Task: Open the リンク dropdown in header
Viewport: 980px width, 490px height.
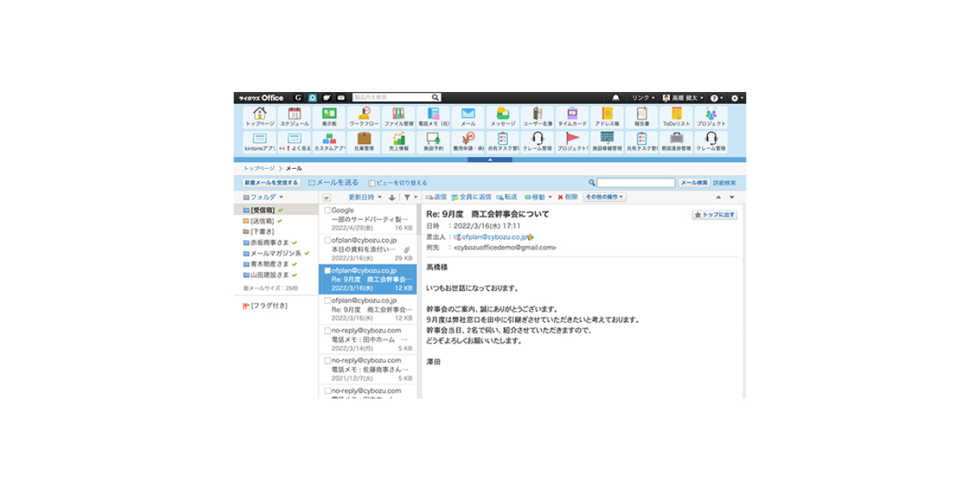Action: coord(643,98)
